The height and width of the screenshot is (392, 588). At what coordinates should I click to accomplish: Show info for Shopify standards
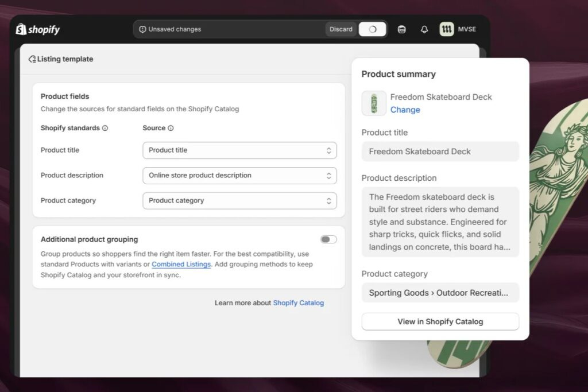pyautogui.click(x=105, y=128)
